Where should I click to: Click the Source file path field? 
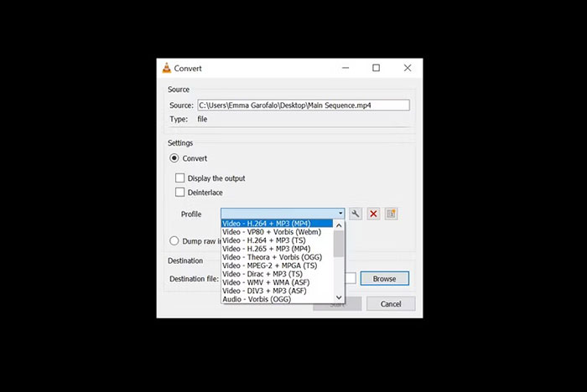(303, 106)
